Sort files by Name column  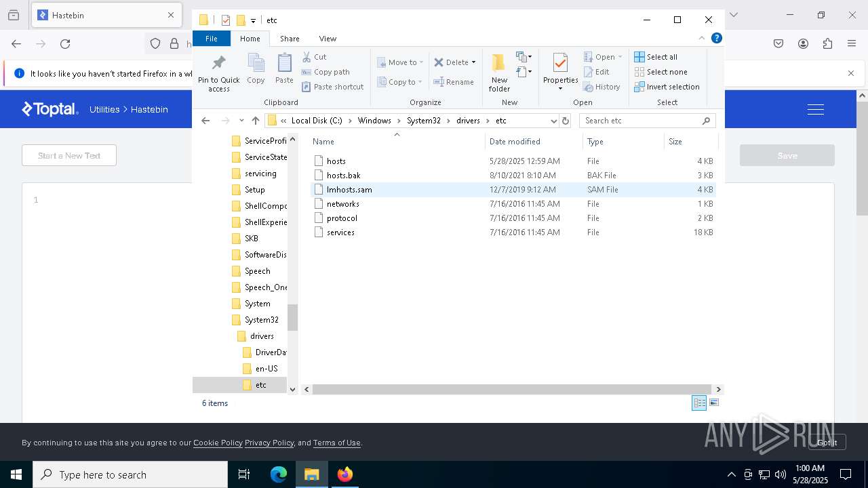(x=397, y=142)
